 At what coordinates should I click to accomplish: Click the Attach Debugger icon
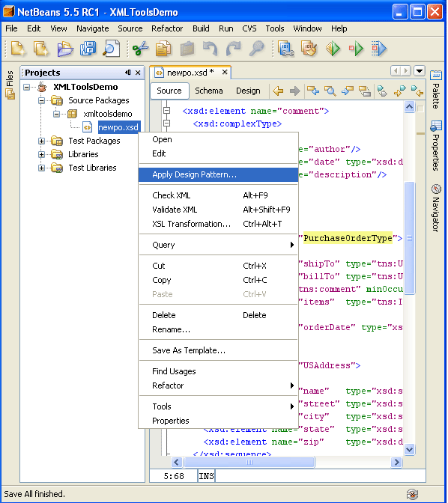coord(379,49)
